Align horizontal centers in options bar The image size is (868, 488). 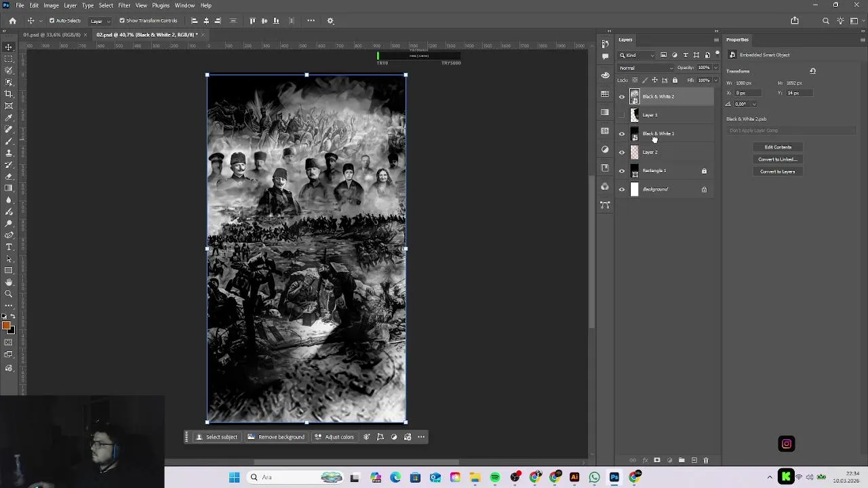click(x=206, y=20)
